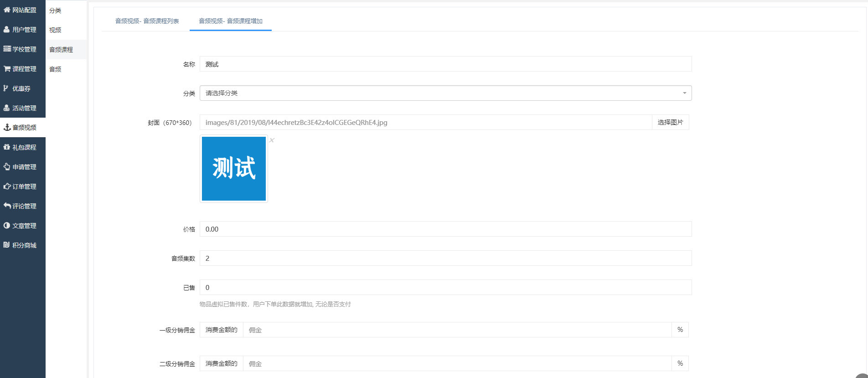Open the 音频 submenu item
Image resolution: width=868 pixels, height=378 pixels.
tap(66, 69)
